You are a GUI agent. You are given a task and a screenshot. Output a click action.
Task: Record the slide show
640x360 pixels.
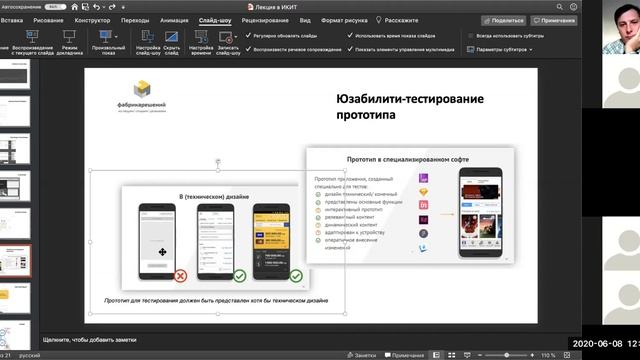click(227, 42)
